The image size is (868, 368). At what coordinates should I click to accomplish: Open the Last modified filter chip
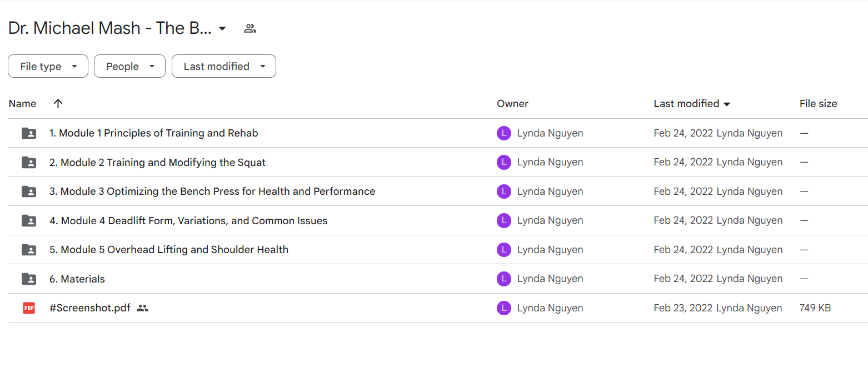click(x=224, y=66)
